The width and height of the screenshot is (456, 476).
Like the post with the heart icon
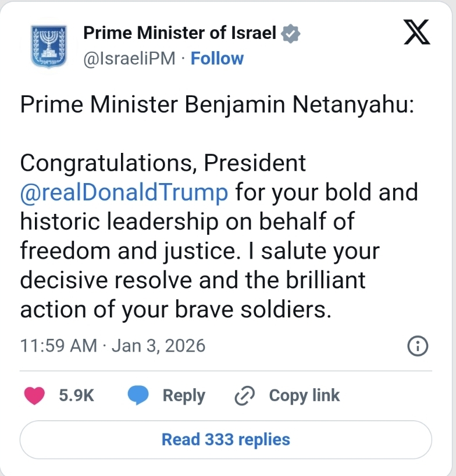point(34,396)
